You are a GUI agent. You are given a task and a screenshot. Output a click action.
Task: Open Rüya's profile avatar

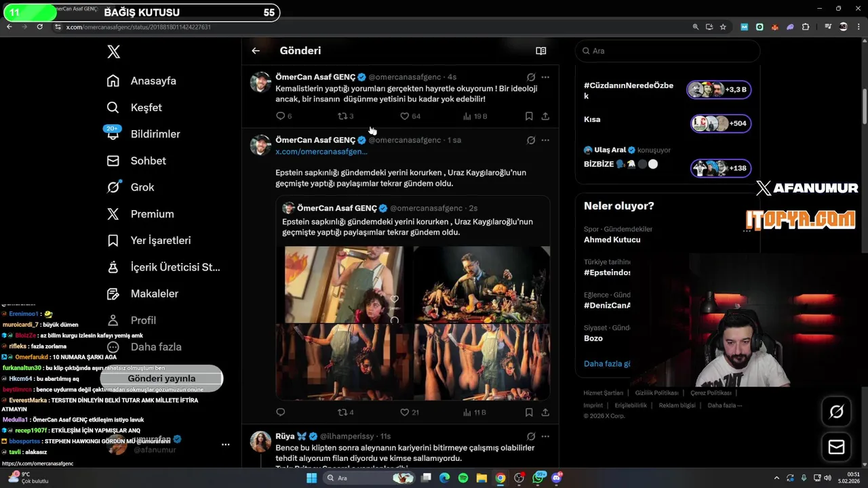click(260, 441)
